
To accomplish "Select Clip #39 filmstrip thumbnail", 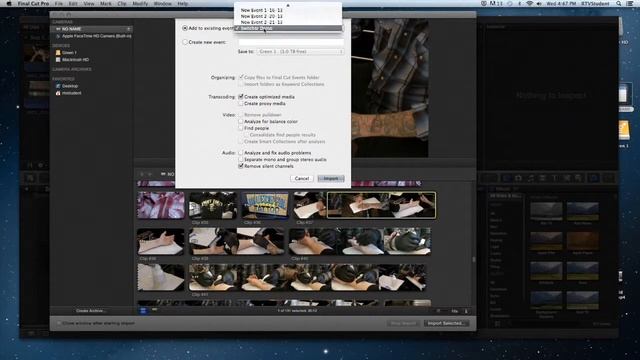I will [236, 242].
